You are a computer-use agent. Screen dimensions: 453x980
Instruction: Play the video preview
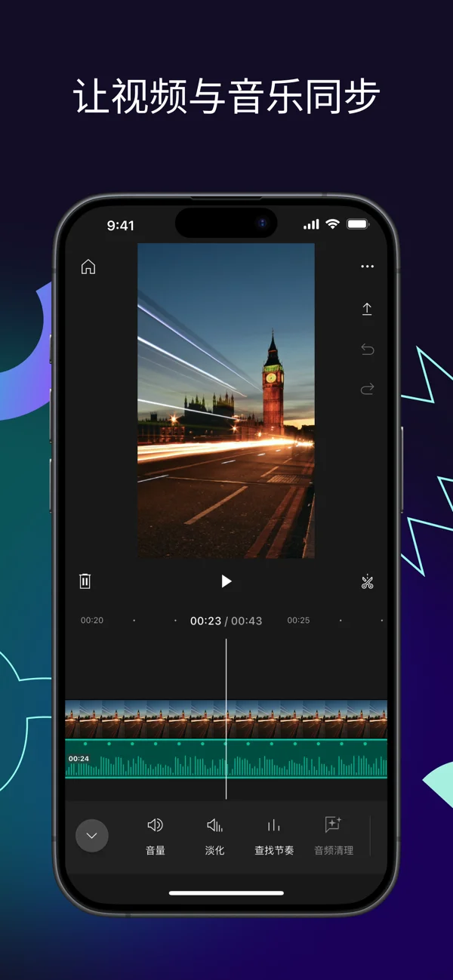point(226,581)
